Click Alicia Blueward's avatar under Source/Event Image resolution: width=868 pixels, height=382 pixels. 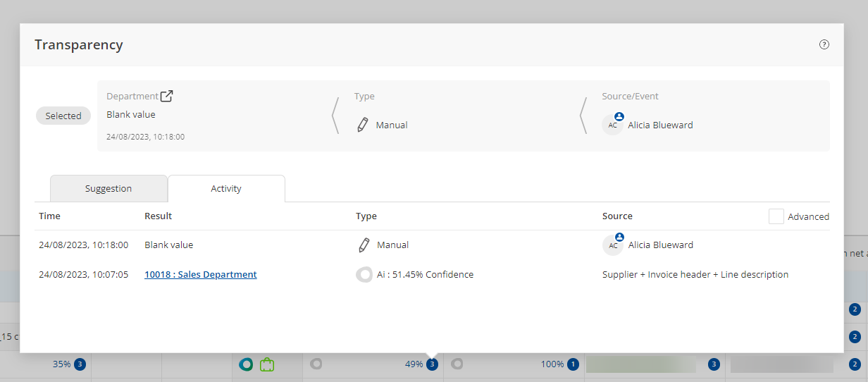613,125
